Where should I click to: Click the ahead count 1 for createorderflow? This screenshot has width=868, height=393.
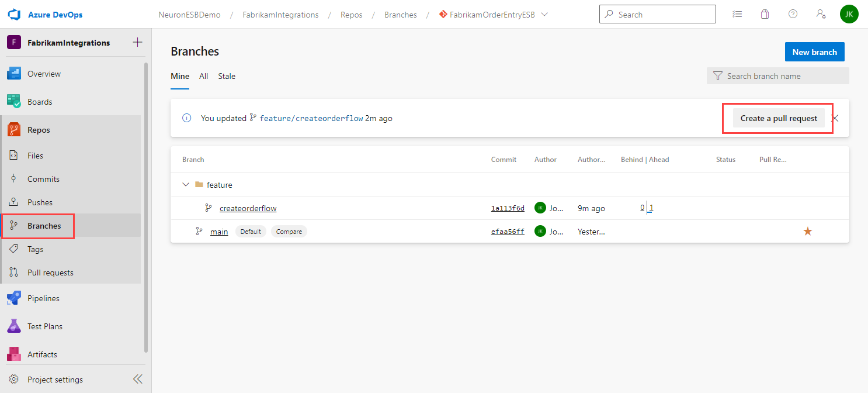click(x=651, y=208)
